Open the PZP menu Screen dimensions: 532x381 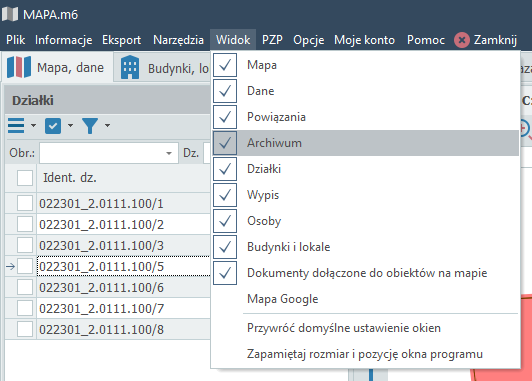(272, 40)
